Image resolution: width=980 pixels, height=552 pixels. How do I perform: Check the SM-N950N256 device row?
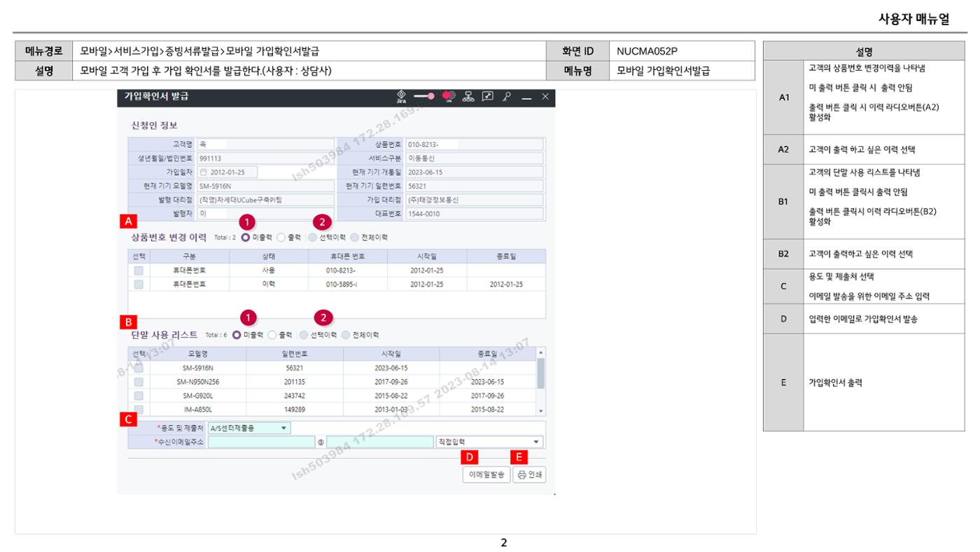139,382
